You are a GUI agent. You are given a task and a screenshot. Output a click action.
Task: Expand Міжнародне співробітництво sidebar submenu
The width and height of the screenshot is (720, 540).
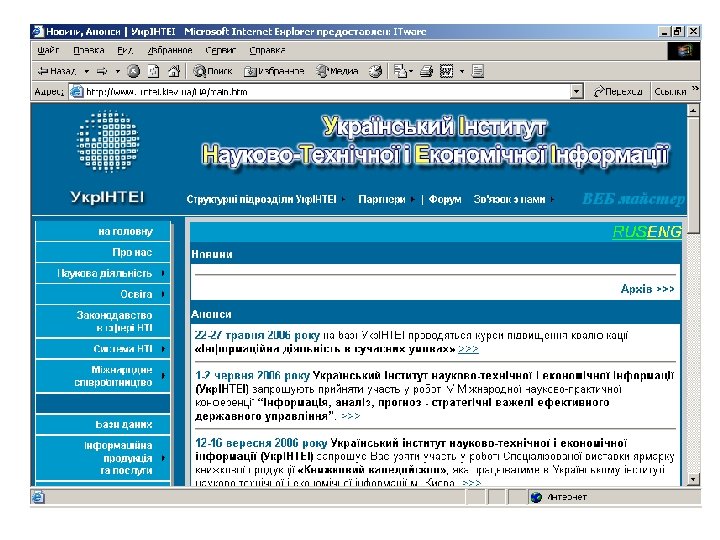(103, 376)
